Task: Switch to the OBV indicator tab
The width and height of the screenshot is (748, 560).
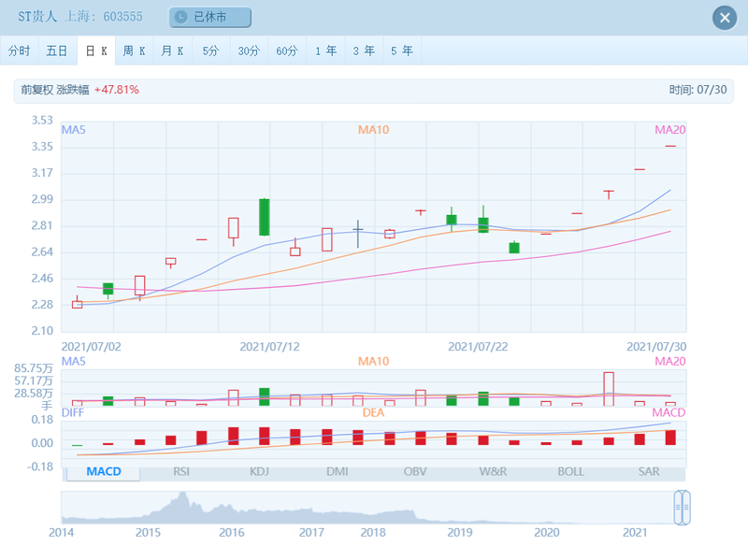Action: (415, 472)
